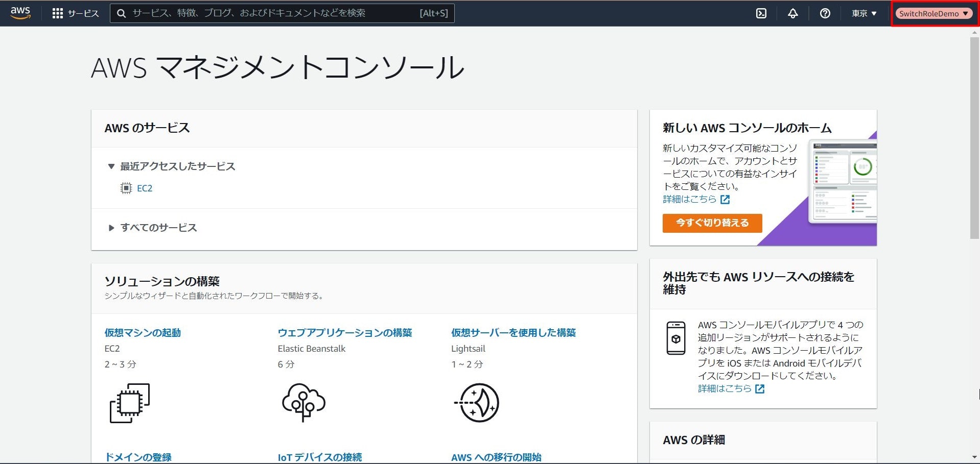Click 詳細はこちら in new console home card

point(689,200)
